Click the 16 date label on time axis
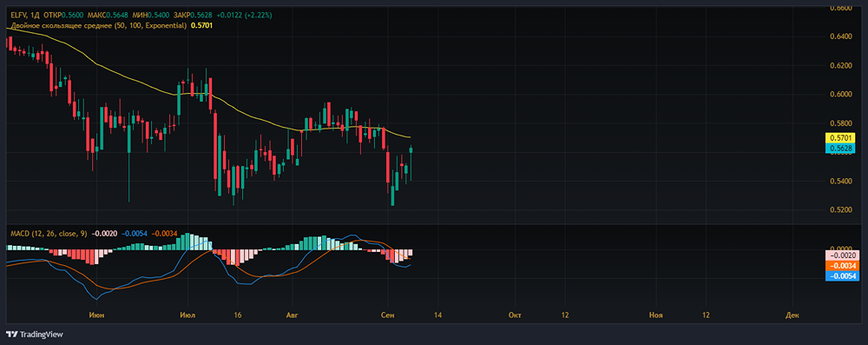The image size is (868, 345). pos(237,315)
